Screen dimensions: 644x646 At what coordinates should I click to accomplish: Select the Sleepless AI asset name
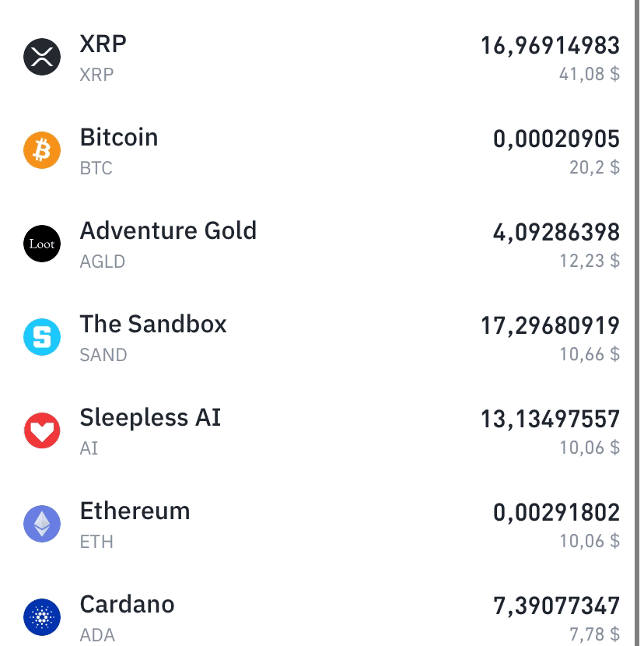150,417
